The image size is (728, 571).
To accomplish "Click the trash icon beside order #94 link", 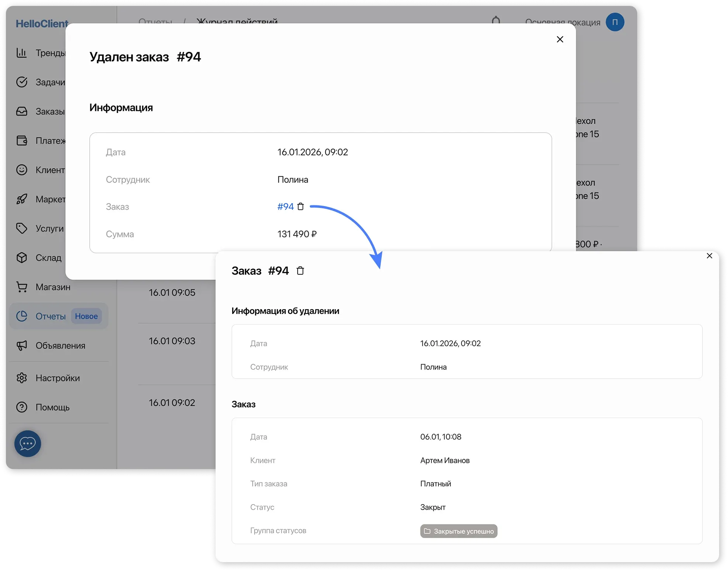I will point(301,207).
